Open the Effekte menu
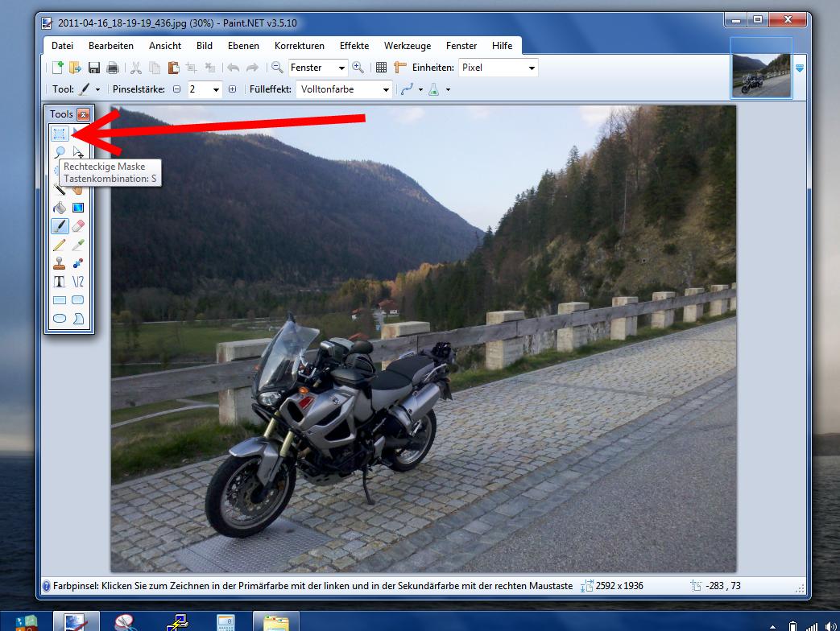The width and height of the screenshot is (840, 631). (x=354, y=46)
